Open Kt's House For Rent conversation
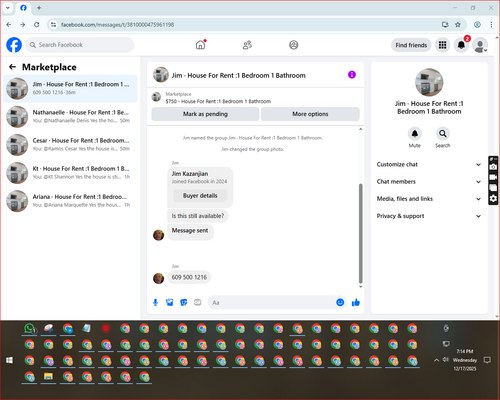The width and height of the screenshot is (500, 400). (x=70, y=173)
